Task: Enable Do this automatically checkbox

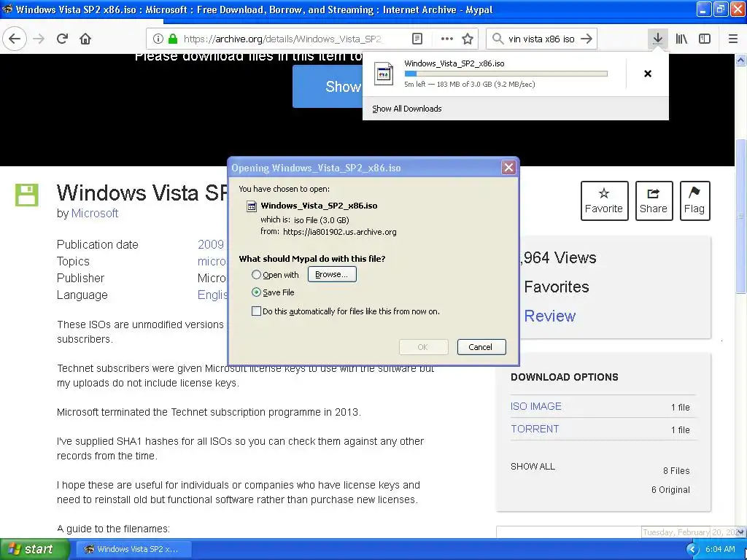Action: tap(256, 311)
